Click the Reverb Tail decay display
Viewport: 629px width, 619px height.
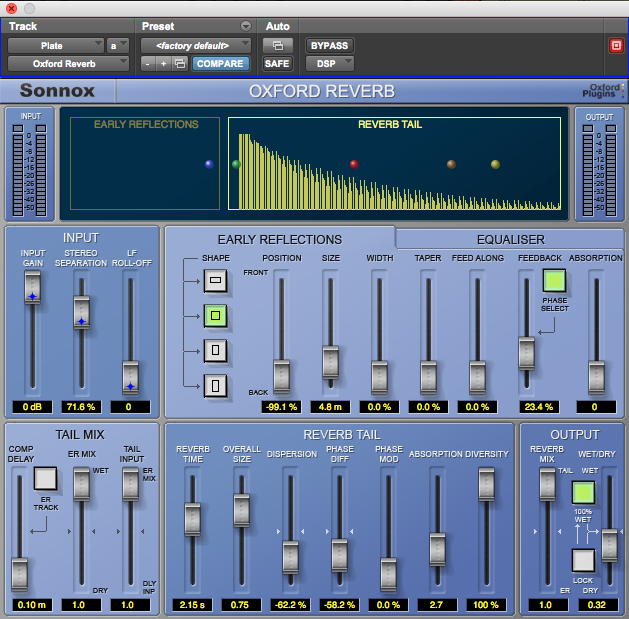click(x=394, y=164)
